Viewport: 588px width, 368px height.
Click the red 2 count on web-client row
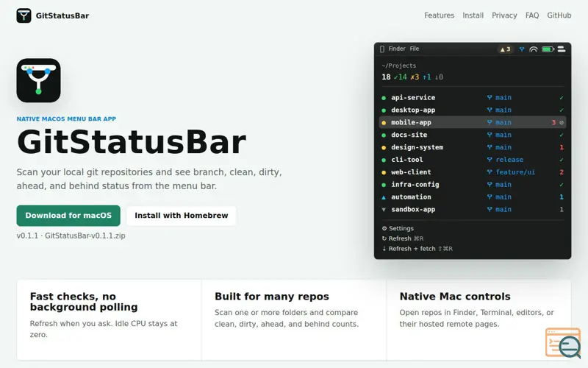[562, 172]
